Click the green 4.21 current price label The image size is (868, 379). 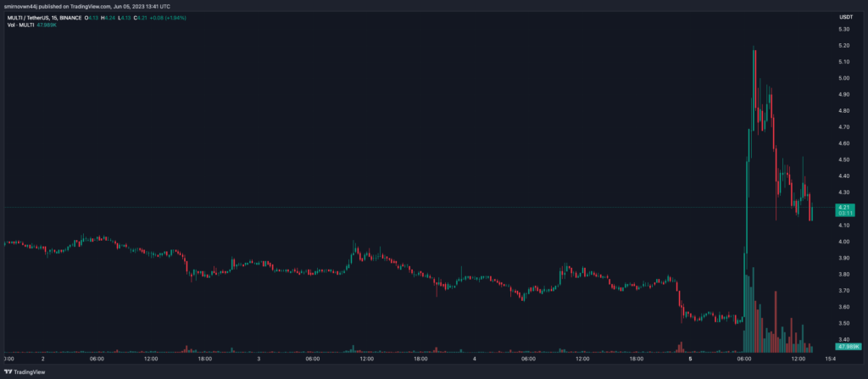click(843, 207)
